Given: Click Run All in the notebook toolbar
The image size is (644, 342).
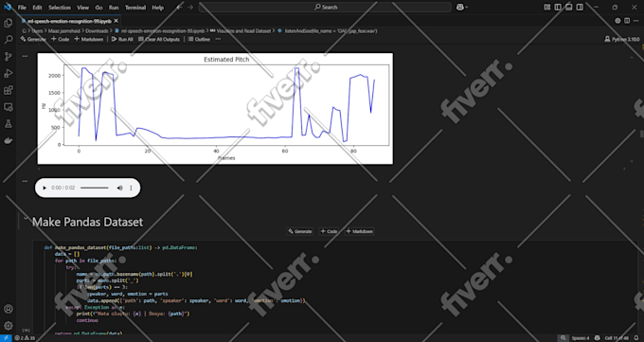Looking at the screenshot, I should 122,39.
